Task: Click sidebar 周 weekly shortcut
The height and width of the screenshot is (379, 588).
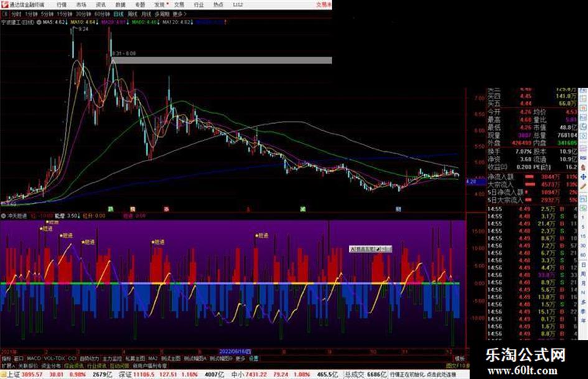Action: click(x=584, y=274)
